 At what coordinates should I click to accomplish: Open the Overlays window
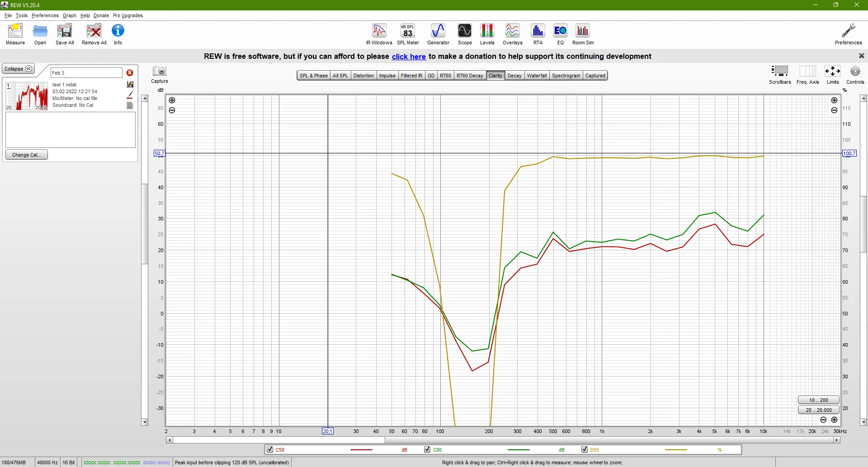click(512, 34)
